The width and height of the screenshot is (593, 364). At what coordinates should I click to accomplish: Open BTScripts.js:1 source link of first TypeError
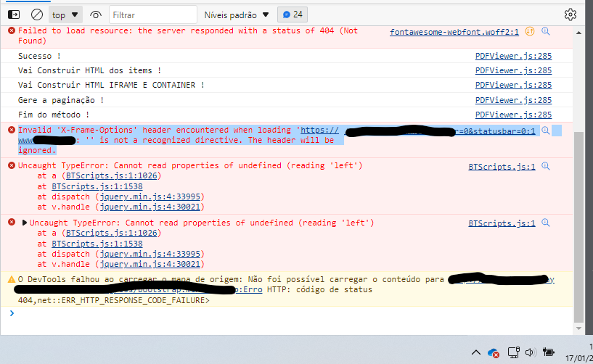point(502,167)
